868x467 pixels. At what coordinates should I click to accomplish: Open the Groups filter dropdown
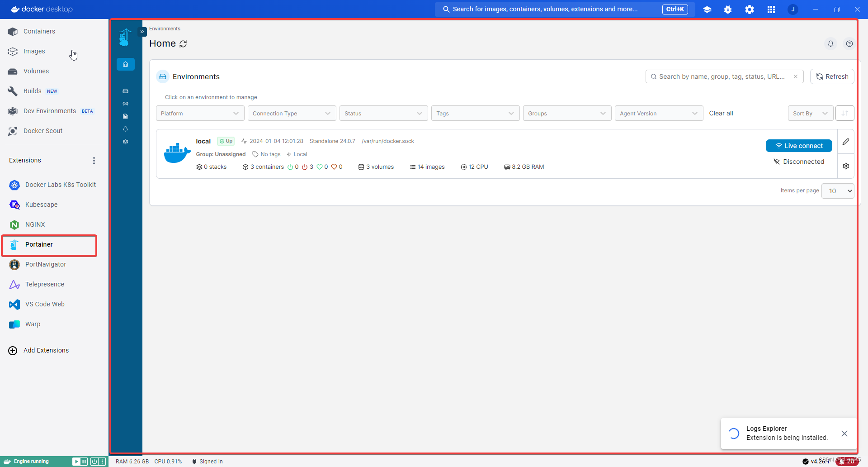pos(567,113)
